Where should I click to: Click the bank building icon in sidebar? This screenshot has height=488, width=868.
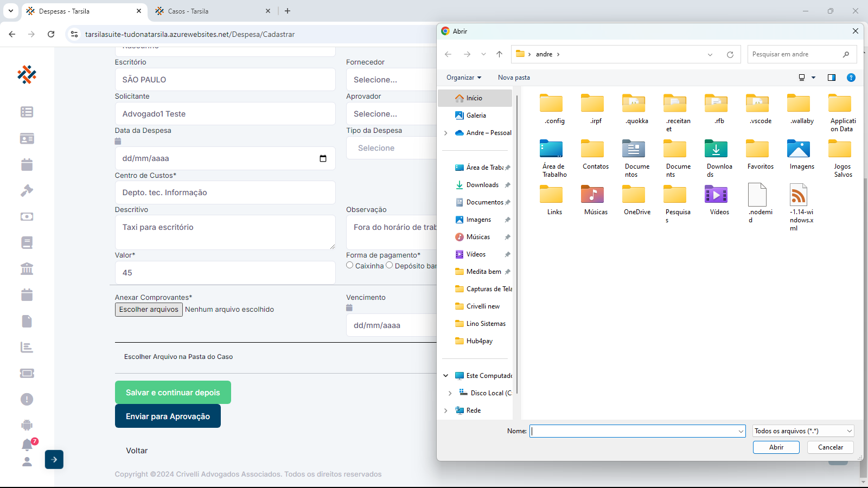click(x=27, y=269)
